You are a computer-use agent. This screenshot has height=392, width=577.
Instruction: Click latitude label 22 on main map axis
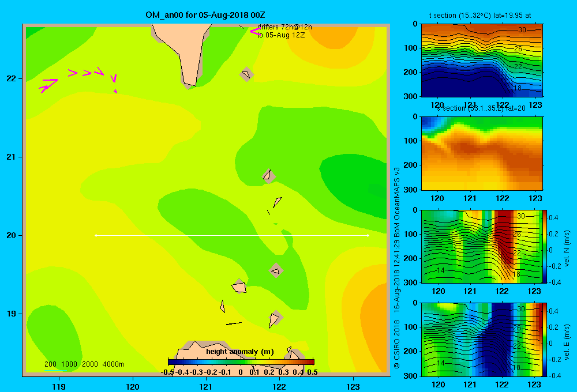tap(12, 78)
